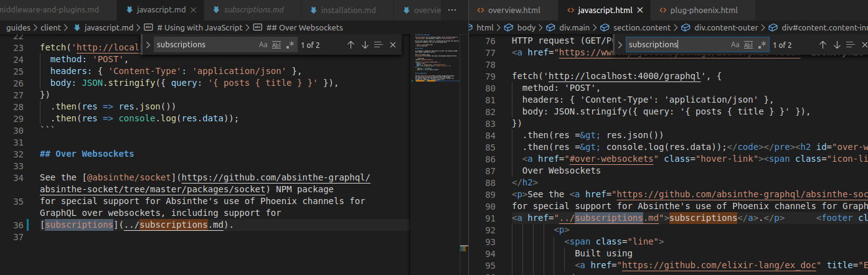Follow the ../subscriptions.md link on line 36
Image resolution: width=868 pixels, height=275 pixels.
coord(173,225)
